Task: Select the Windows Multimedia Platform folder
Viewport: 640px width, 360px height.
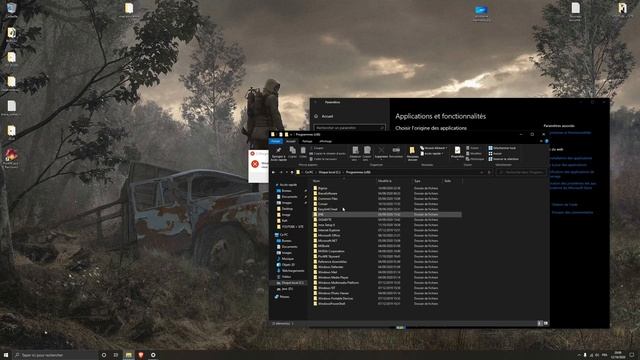Action: tap(338, 282)
